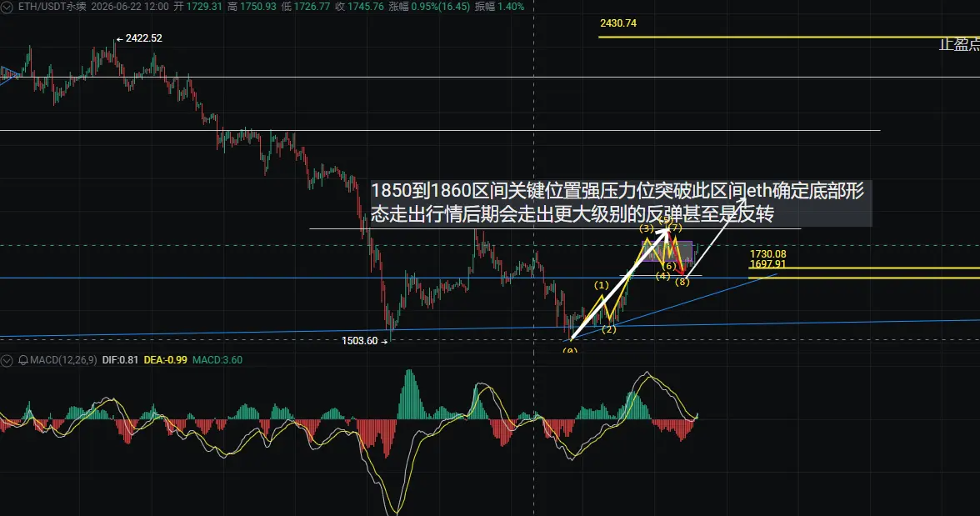This screenshot has width=980, height=516.
Task: Select the purple consolidation rectangle drawing
Action: (667, 252)
